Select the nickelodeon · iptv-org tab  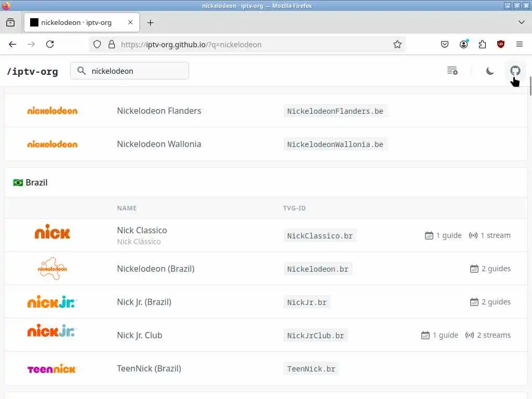click(82, 22)
